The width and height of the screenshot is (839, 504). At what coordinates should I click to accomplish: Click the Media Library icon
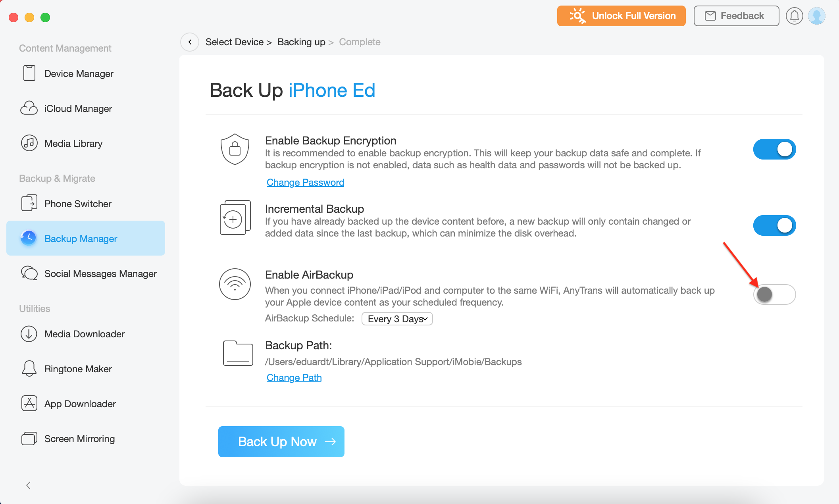29,144
